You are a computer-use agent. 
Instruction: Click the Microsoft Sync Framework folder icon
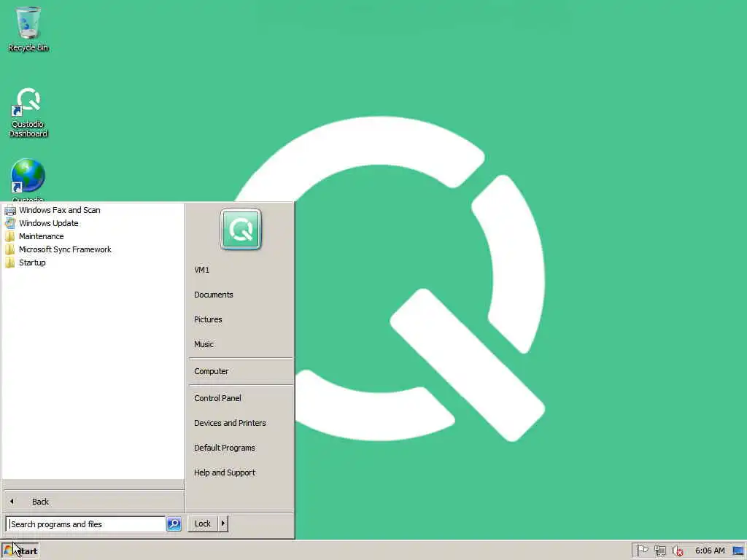coord(10,249)
